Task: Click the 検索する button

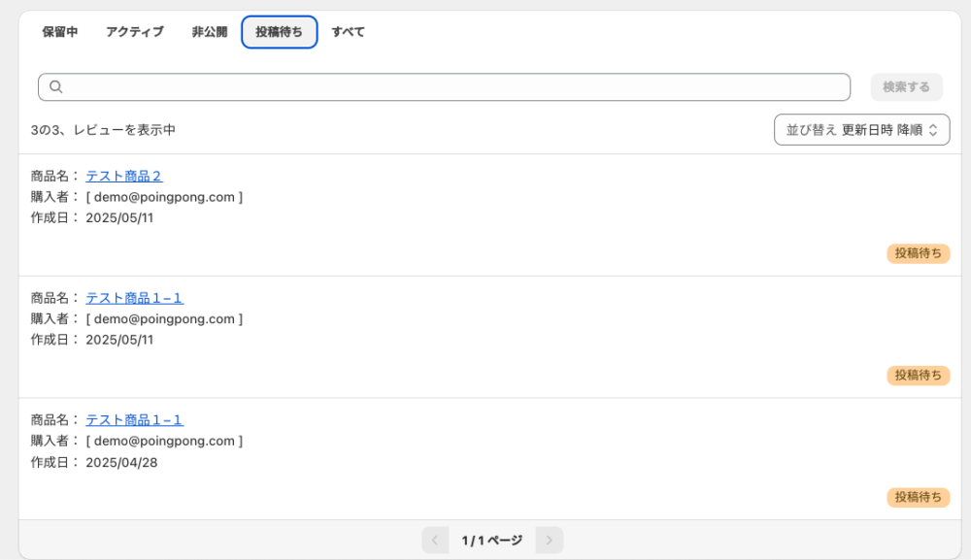Action: click(x=906, y=86)
